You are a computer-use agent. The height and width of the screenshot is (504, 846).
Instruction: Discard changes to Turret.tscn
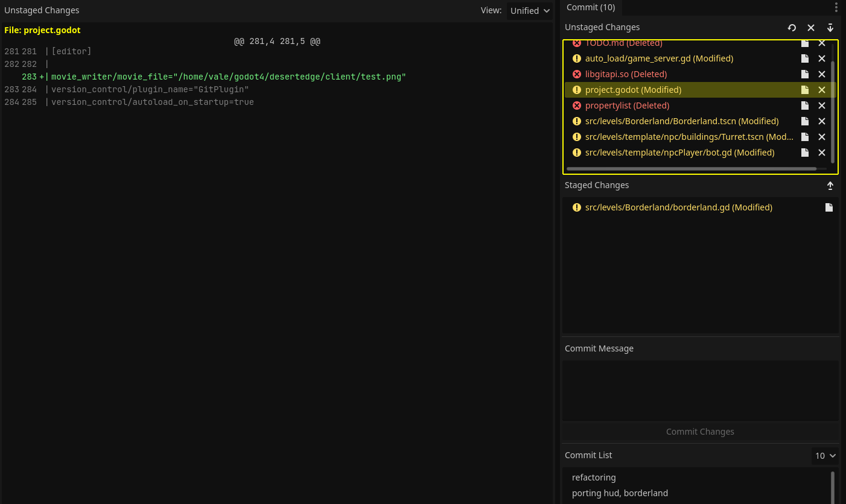tap(822, 137)
